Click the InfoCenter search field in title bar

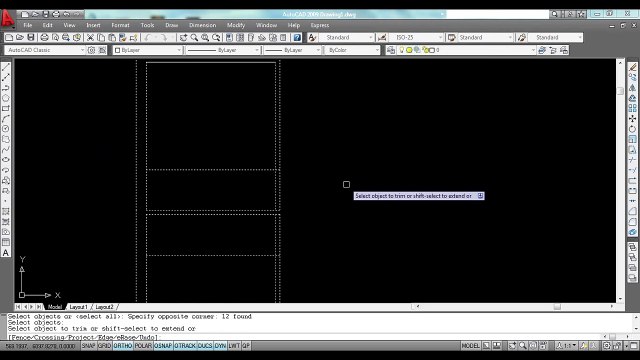tap(498, 14)
